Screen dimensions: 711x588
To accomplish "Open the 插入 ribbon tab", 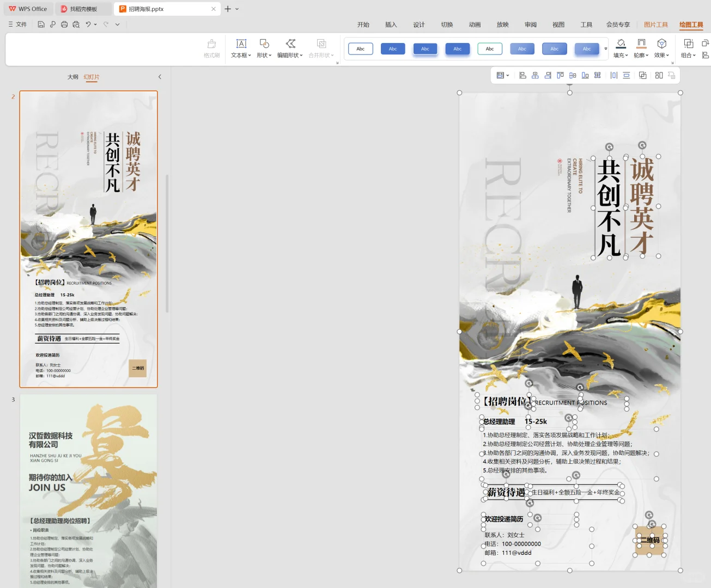I will [x=391, y=24].
